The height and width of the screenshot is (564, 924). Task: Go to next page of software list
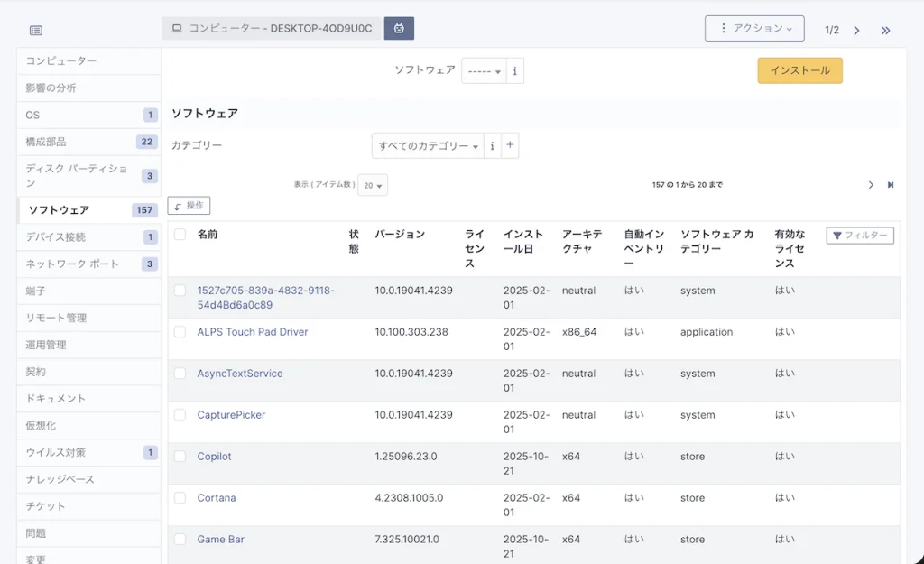coord(871,185)
